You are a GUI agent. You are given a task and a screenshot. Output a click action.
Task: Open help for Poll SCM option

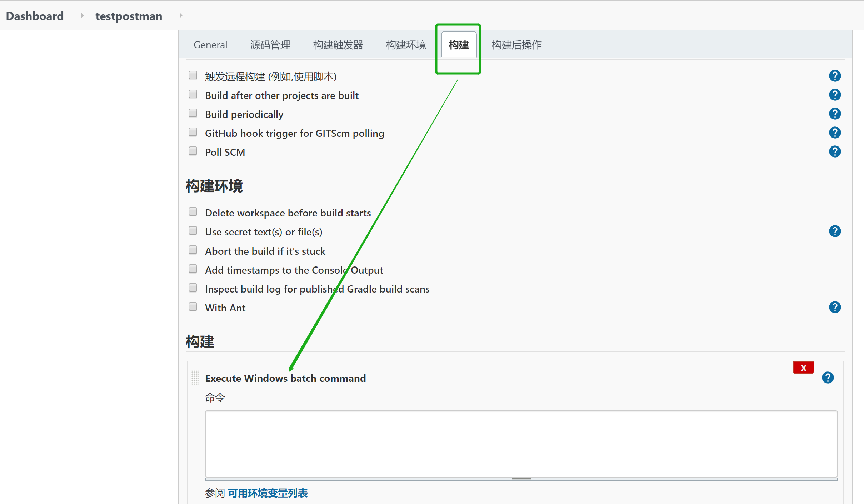(x=835, y=152)
